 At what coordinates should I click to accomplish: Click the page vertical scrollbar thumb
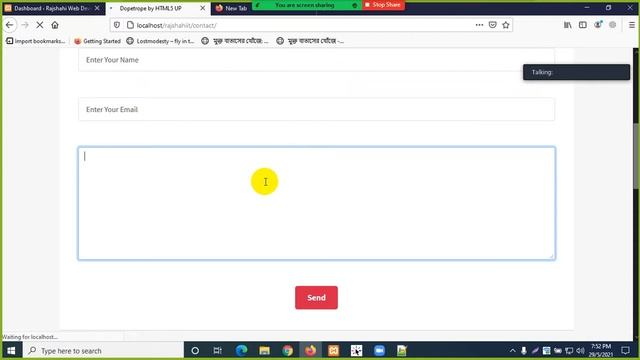(636, 155)
